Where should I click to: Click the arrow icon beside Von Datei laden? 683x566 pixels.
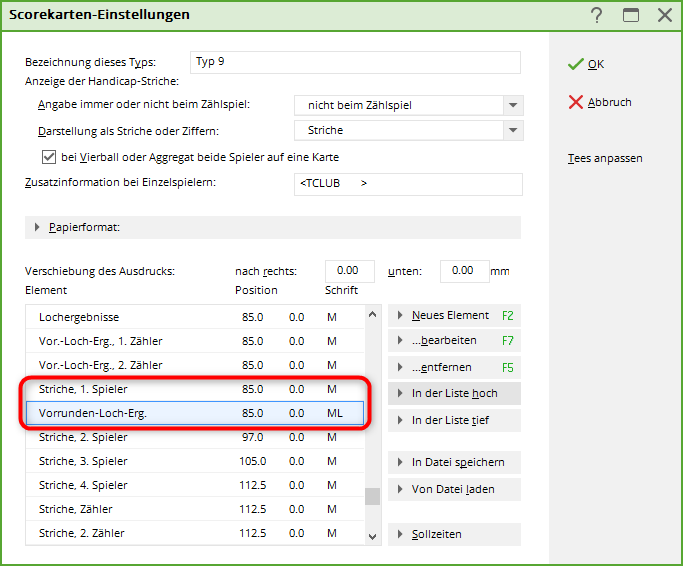tap(400, 489)
